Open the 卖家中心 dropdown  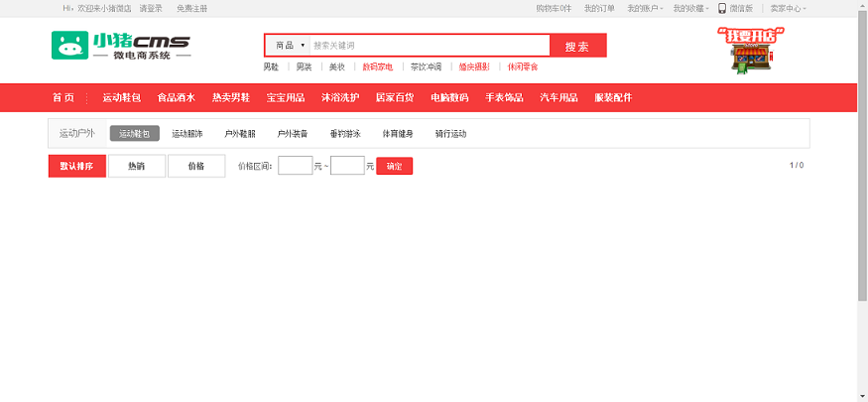click(x=788, y=8)
